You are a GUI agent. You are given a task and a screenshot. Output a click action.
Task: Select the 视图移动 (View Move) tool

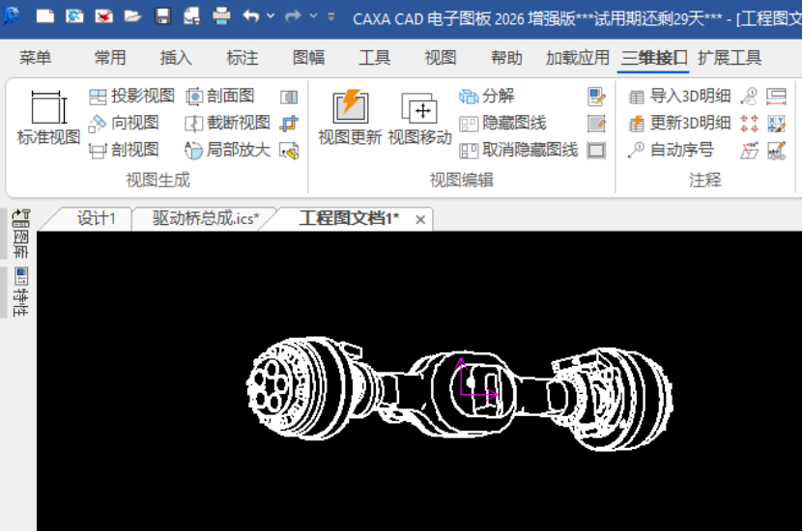(420, 108)
